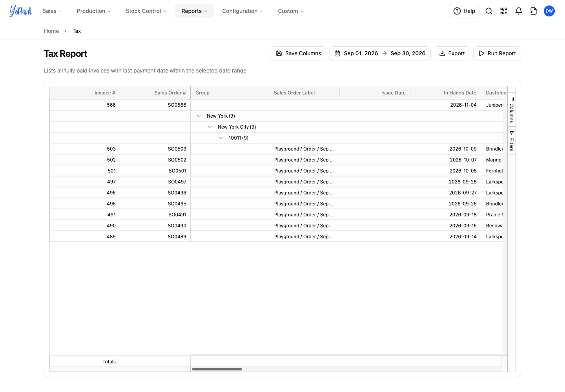Click the Run Report button

click(x=497, y=53)
